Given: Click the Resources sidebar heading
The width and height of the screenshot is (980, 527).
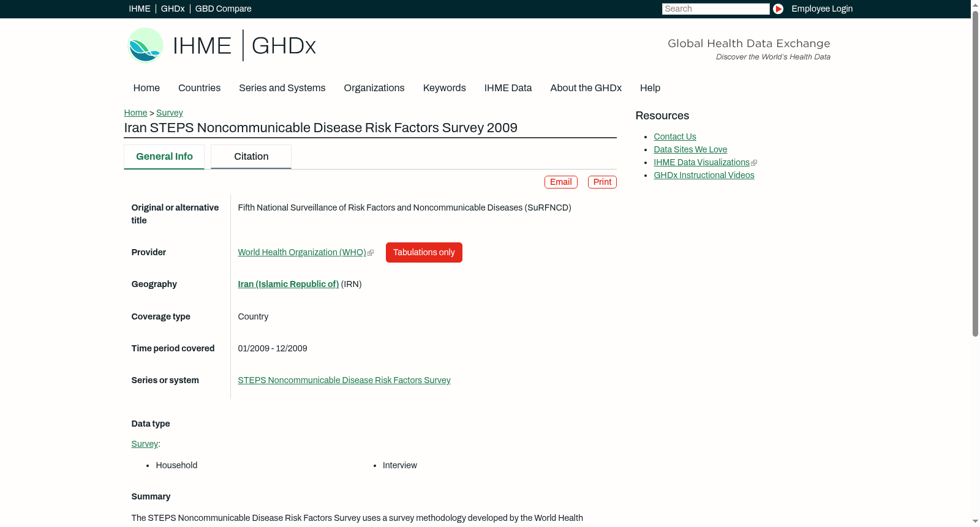Looking at the screenshot, I should pyautogui.click(x=662, y=116).
